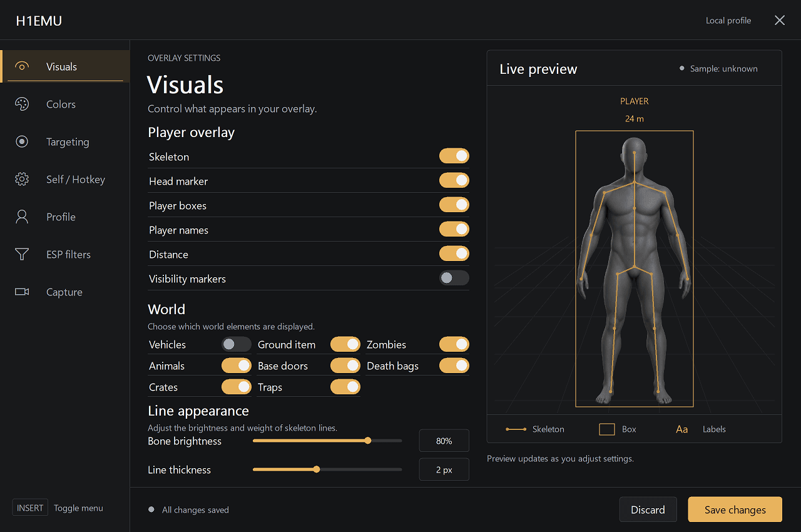Image resolution: width=801 pixels, height=532 pixels.
Task: Close the overlay menu with X
Action: [780, 20]
